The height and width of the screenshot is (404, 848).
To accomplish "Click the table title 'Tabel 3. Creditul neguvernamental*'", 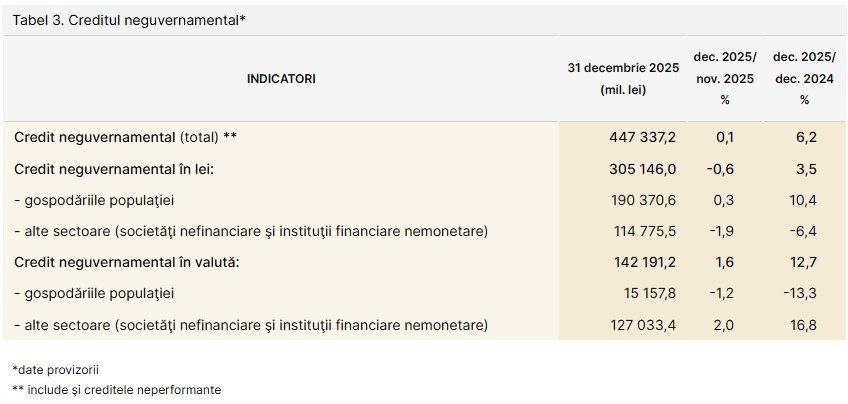I will [129, 21].
